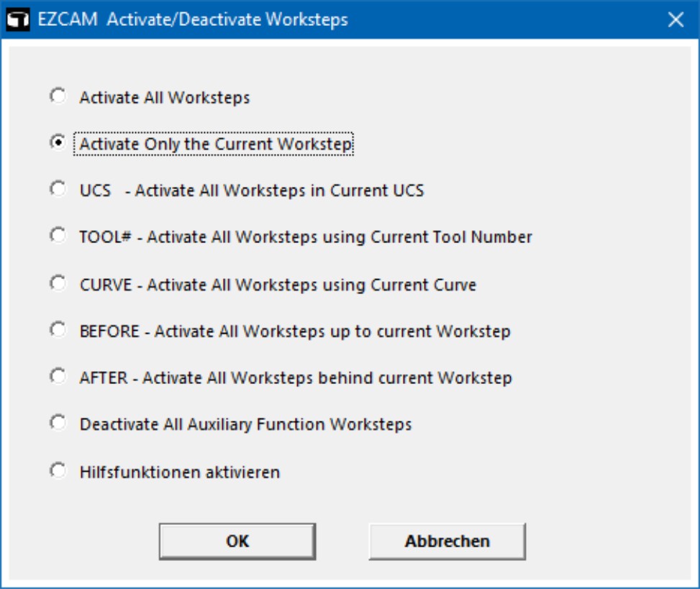700x589 pixels.
Task: Click the Deactivate All Auxiliary Function label
Action: 245,424
